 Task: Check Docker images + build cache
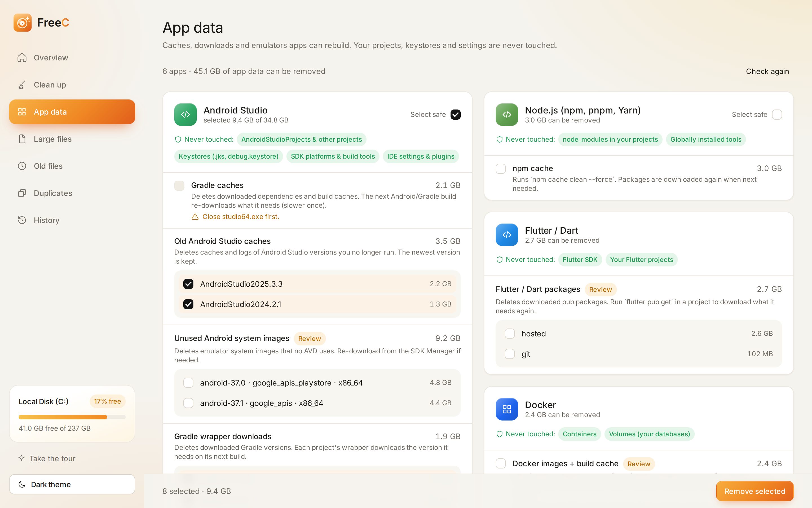click(x=501, y=463)
